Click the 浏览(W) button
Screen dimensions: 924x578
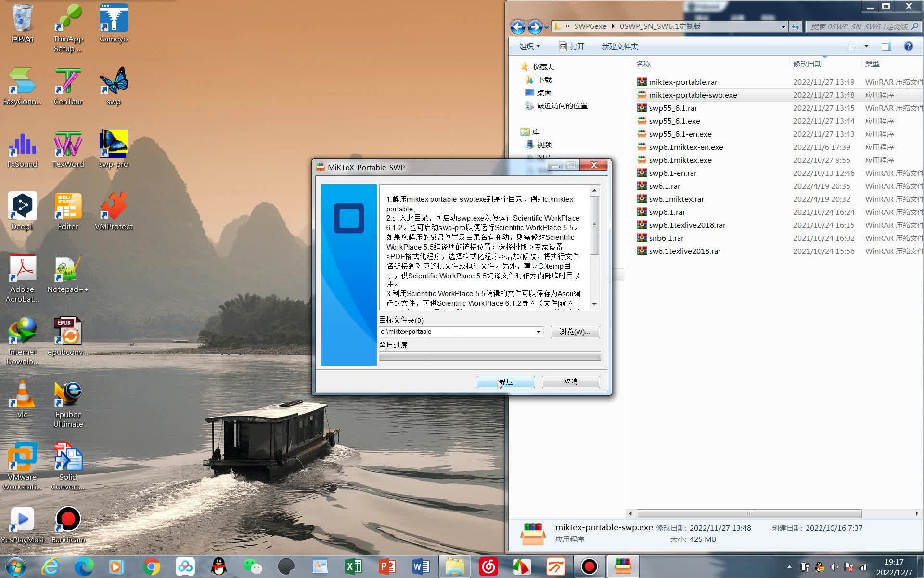(575, 332)
